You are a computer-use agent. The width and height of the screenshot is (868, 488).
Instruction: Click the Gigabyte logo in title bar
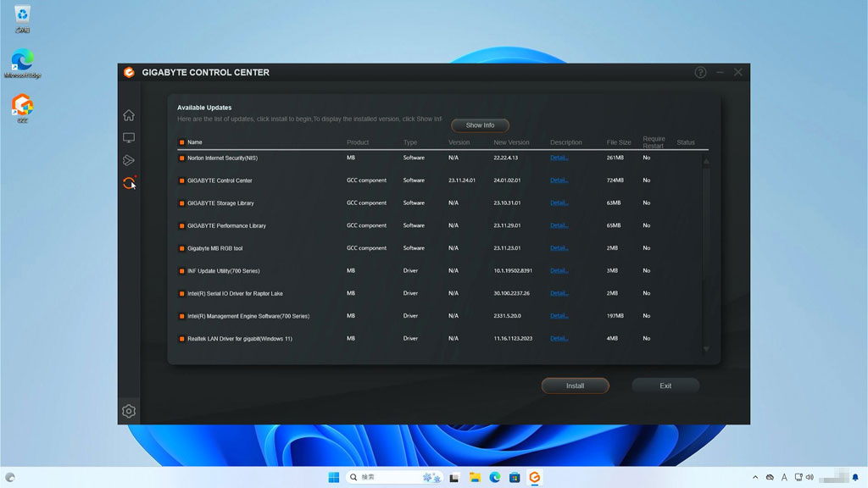coord(129,73)
